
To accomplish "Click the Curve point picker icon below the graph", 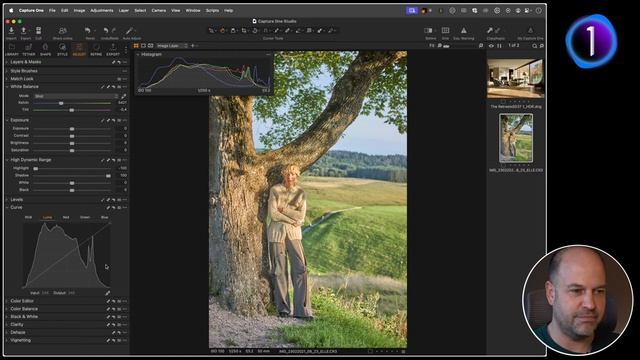I will (107, 293).
